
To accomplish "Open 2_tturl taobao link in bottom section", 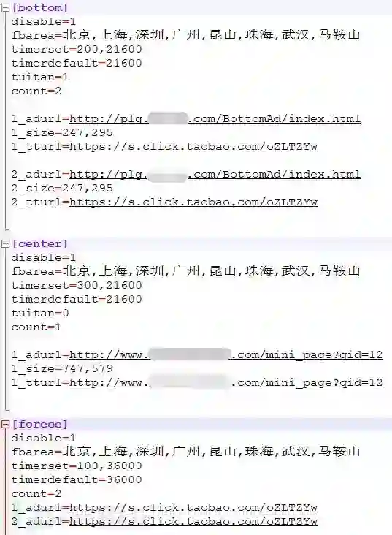I will click(x=193, y=202).
